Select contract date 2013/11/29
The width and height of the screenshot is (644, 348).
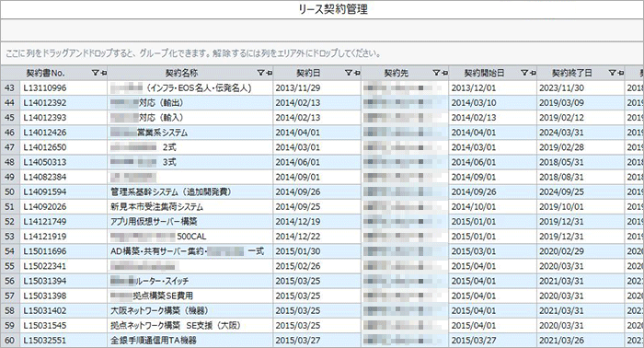[x=317, y=88]
